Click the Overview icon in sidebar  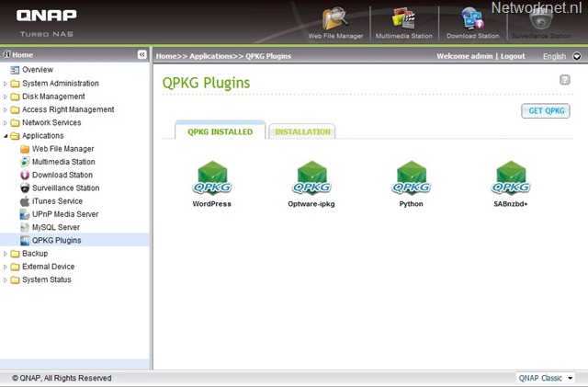click(x=15, y=70)
